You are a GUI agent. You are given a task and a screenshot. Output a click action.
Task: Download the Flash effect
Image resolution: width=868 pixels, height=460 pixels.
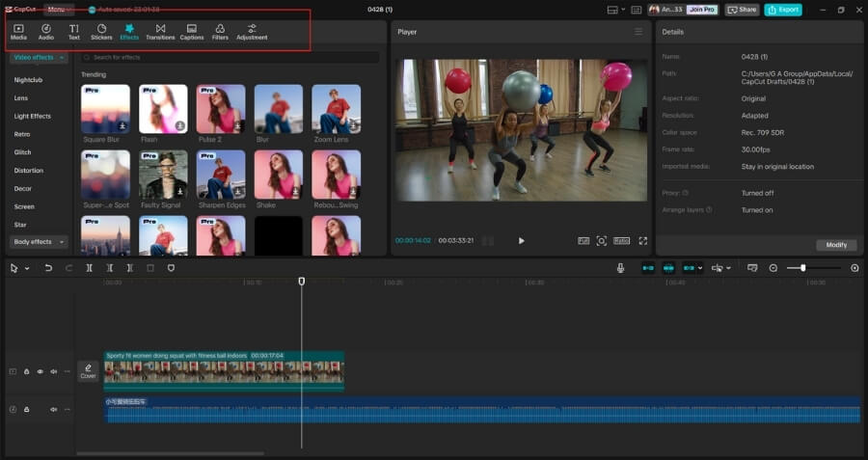(x=180, y=126)
